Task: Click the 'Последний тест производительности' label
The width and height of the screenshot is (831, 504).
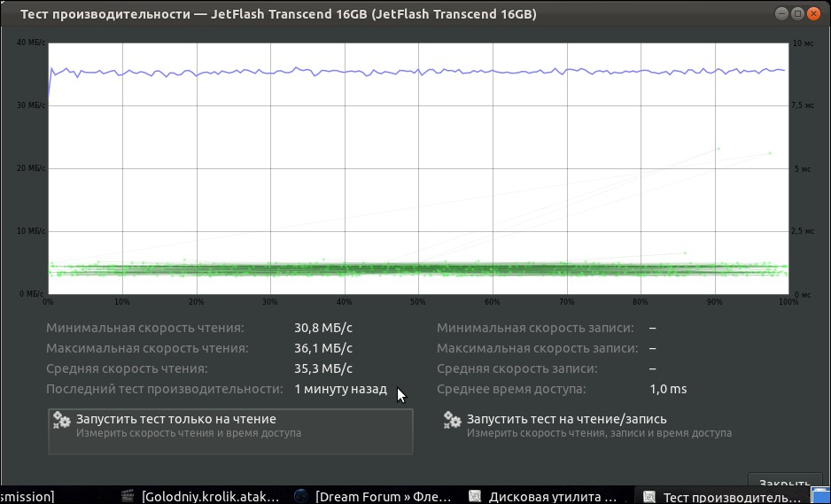Action: click(164, 389)
